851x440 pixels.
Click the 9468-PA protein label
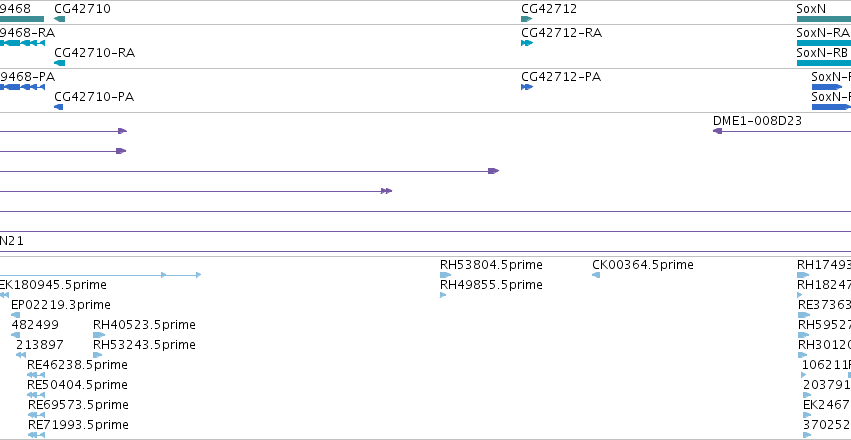[27, 77]
